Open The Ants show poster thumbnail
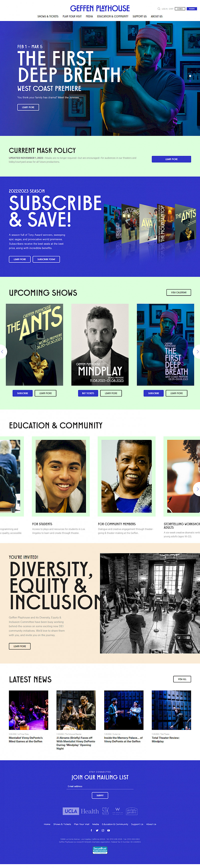This screenshot has width=200, height=868. click(34, 344)
